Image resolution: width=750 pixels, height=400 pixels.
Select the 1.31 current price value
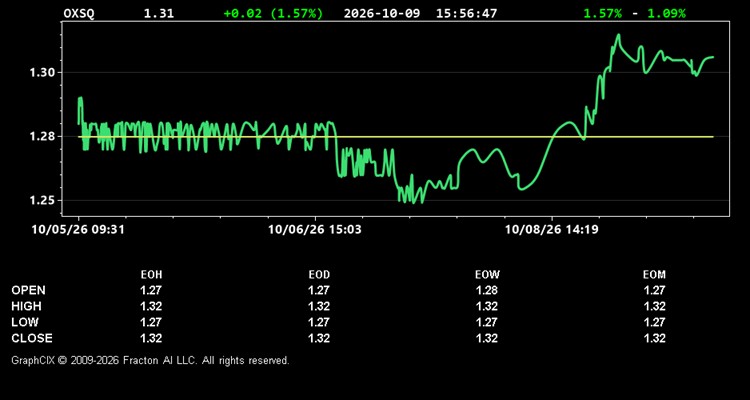(159, 13)
